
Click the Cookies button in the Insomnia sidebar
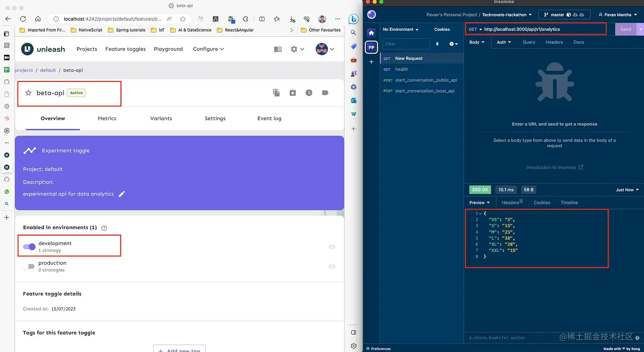coord(442,29)
